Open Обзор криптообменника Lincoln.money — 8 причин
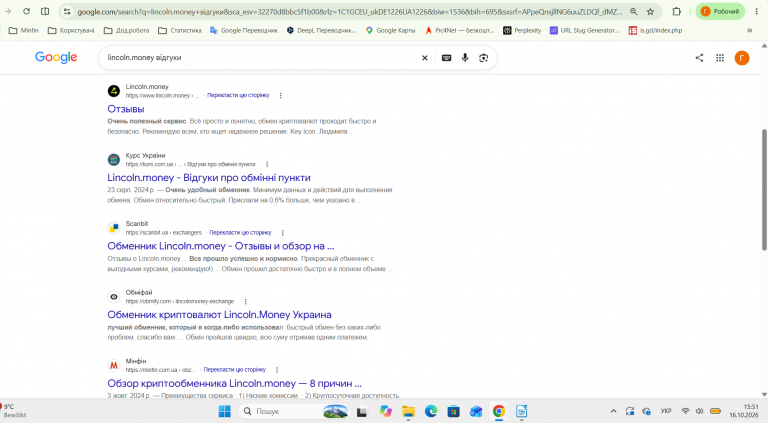This screenshot has height=423, width=768. coord(234,383)
